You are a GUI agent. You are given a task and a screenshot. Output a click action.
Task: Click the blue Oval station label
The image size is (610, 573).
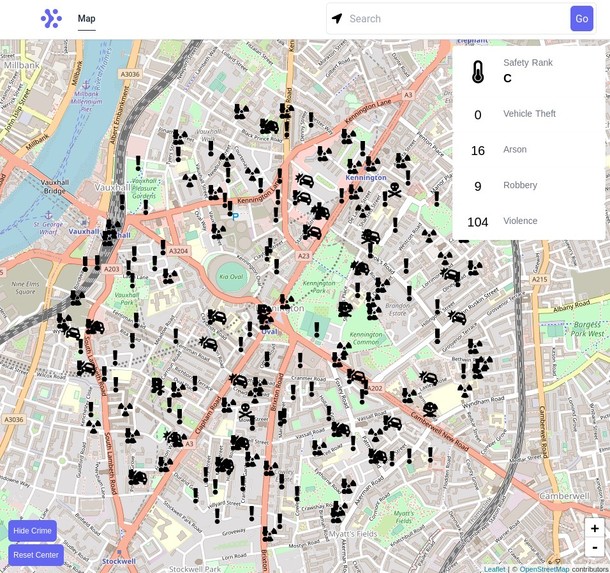coord(269,331)
